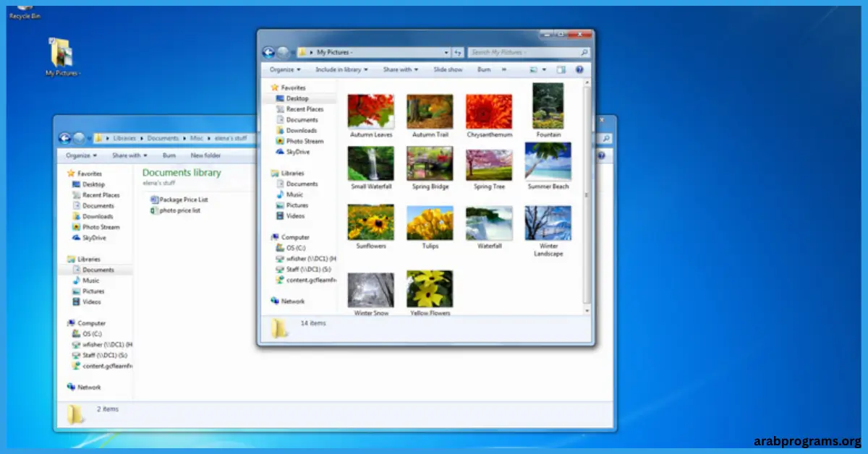Open Videos library in My Pictures sidebar
868x454 pixels.
(290, 215)
